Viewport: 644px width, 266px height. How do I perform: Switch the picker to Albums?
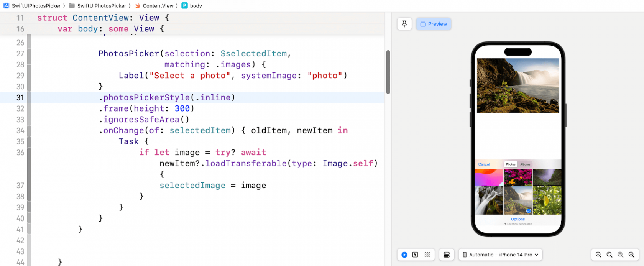525,164
